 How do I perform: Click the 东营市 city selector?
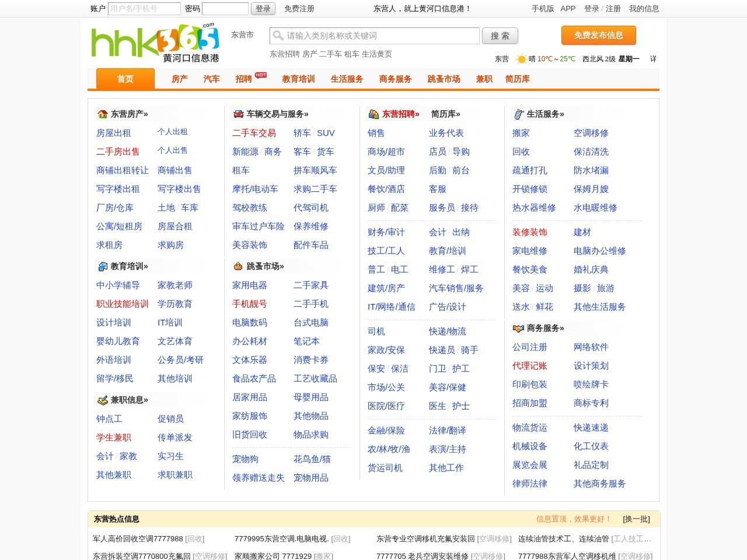pos(242,35)
